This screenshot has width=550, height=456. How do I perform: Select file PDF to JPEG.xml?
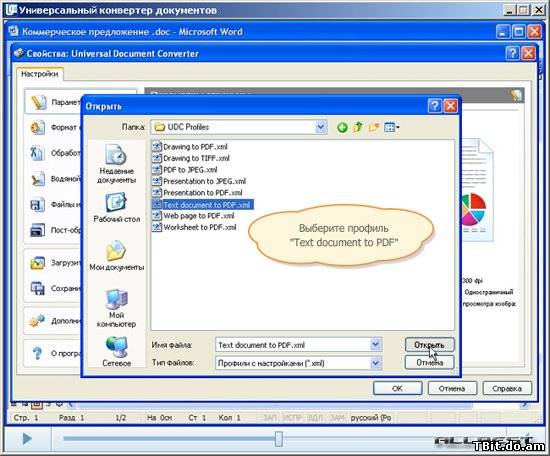pyautogui.click(x=185, y=170)
